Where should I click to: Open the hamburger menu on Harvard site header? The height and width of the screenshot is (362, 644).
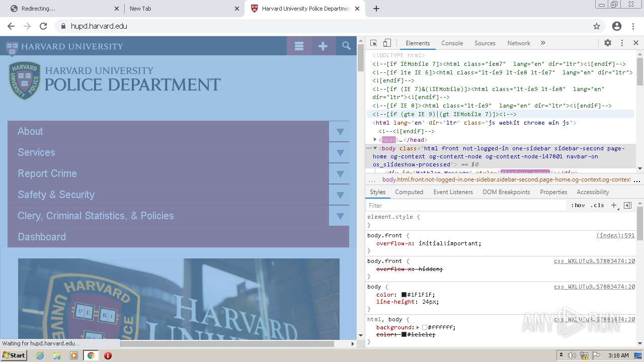coord(299,46)
